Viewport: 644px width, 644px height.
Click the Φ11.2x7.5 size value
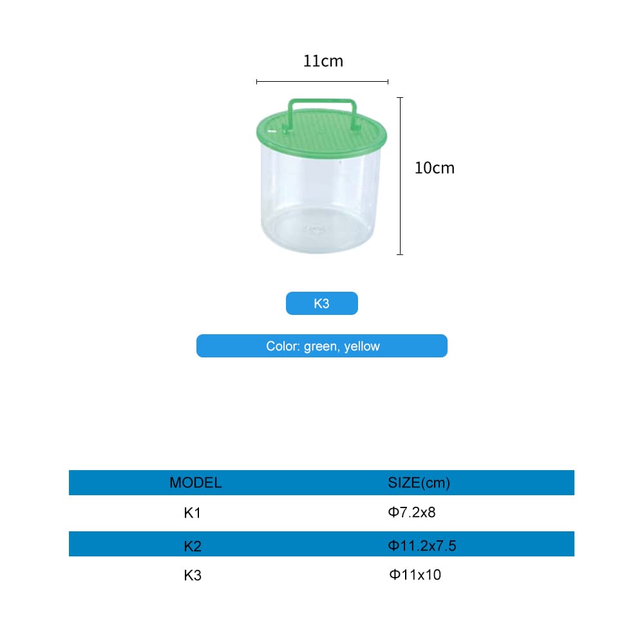(422, 546)
